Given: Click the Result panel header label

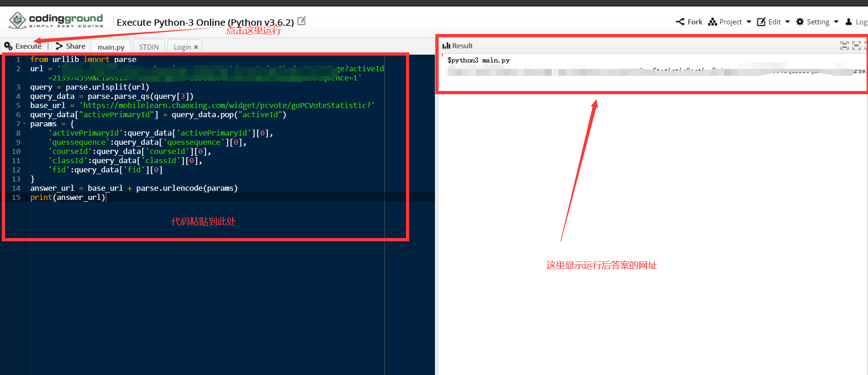Looking at the screenshot, I should tap(462, 45).
